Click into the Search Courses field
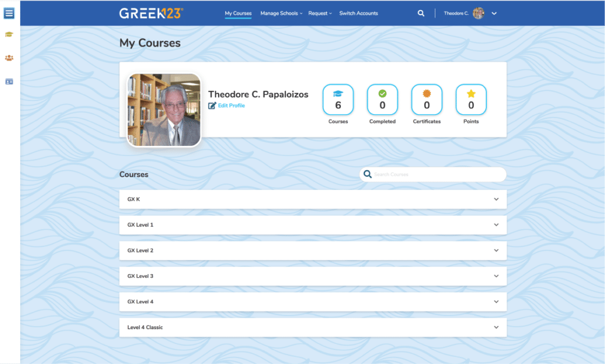 point(433,174)
